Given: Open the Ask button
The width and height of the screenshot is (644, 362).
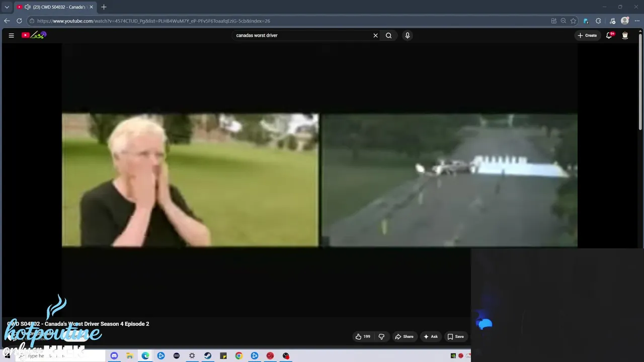Looking at the screenshot, I should [431, 336].
